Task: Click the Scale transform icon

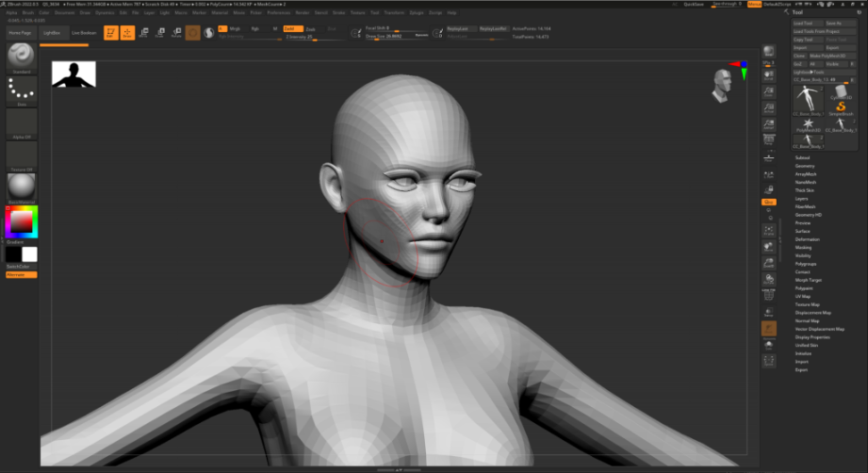Action: (160, 33)
